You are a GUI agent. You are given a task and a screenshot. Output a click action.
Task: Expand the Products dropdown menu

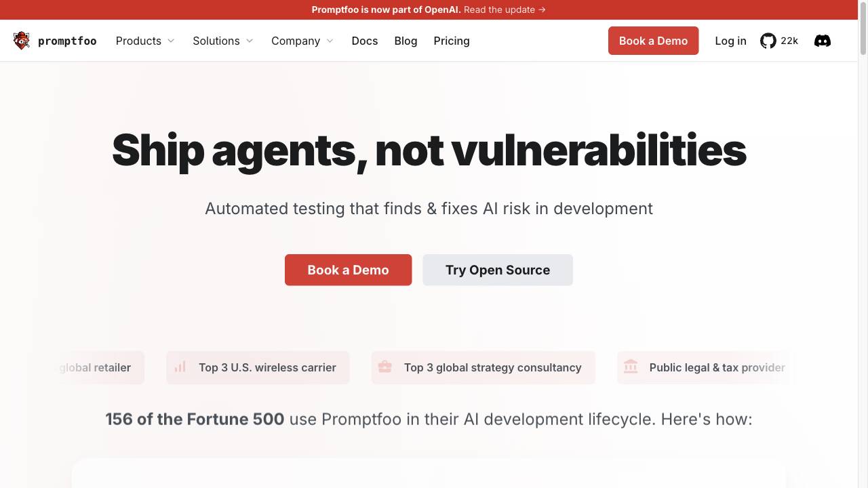pos(145,41)
